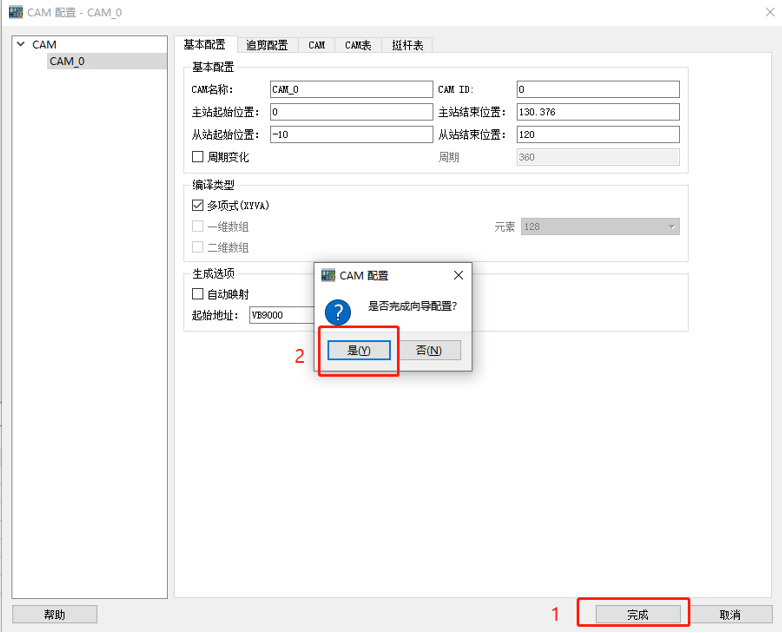782x633 pixels.
Task: Confirm with the 是(Y) button
Action: click(x=359, y=350)
